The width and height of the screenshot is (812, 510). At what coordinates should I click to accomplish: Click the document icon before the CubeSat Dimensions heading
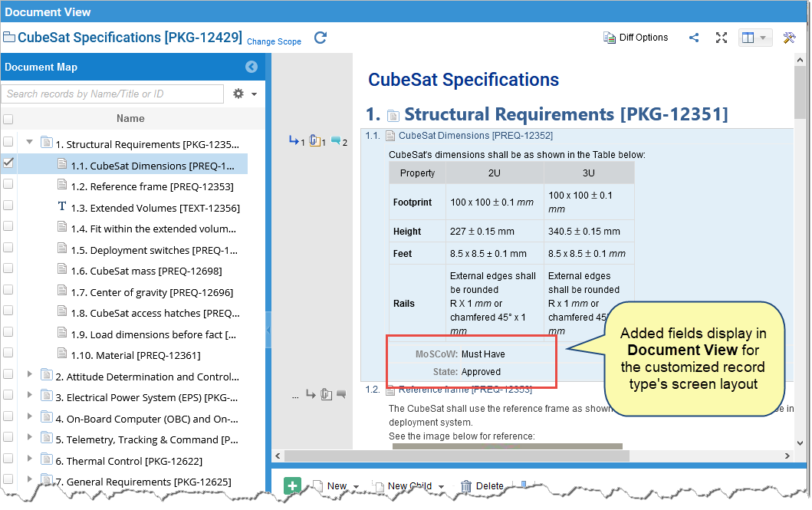point(390,136)
